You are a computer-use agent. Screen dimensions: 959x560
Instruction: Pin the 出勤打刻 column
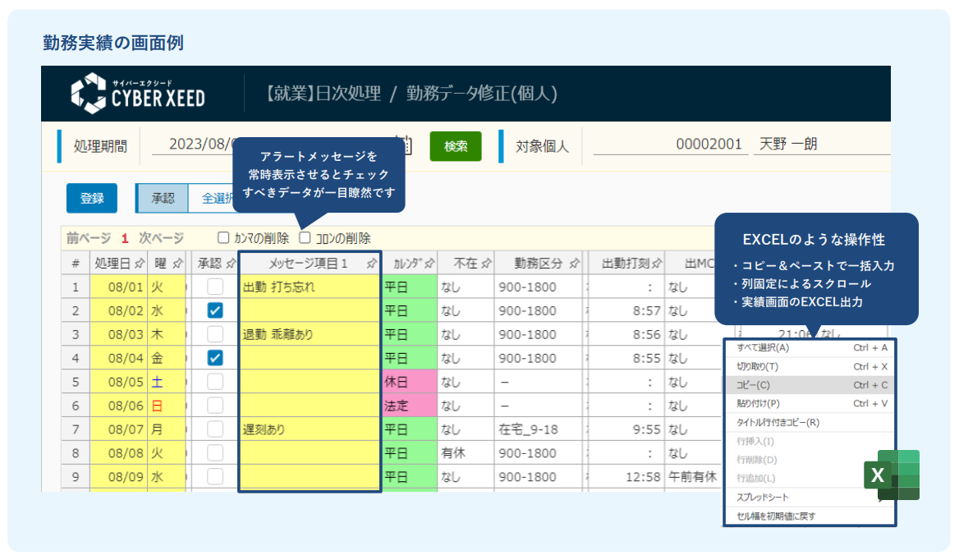tap(655, 264)
